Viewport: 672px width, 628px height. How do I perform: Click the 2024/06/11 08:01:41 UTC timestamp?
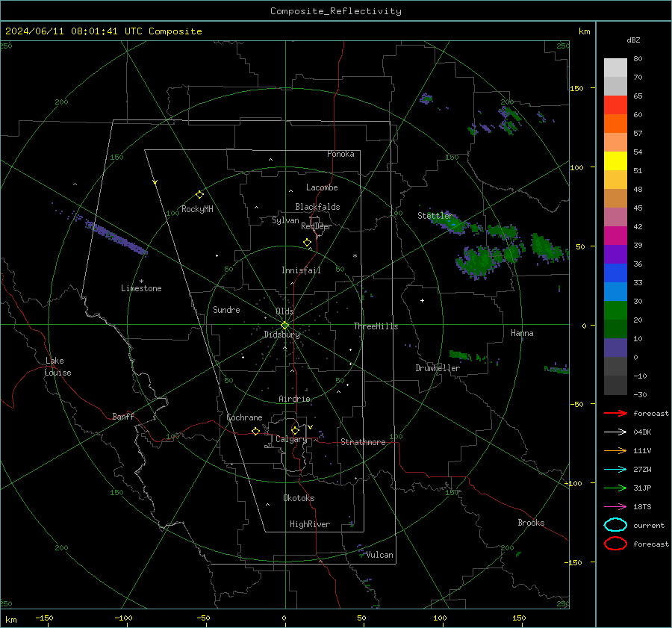[73, 31]
